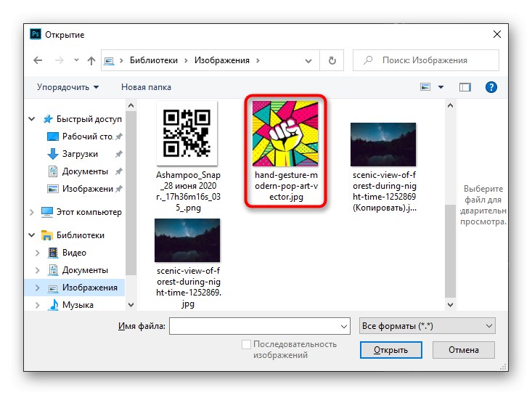Select the Ashampoo_Snap QR code thumbnail
This screenshot has height=395, width=532.
[187, 133]
